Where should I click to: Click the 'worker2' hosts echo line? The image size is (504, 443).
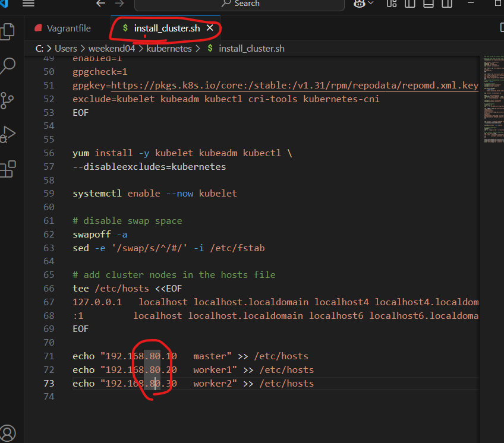(x=193, y=384)
